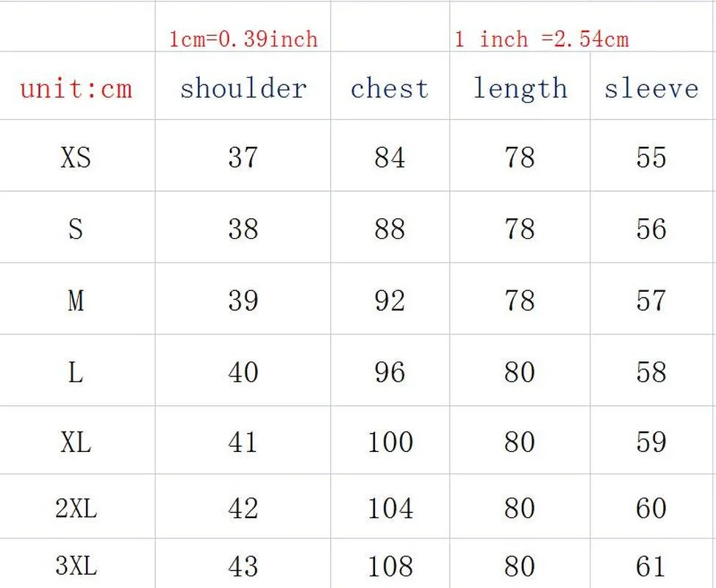Click the 2XL size row label
Screen dimensions: 716x588
pos(76,509)
